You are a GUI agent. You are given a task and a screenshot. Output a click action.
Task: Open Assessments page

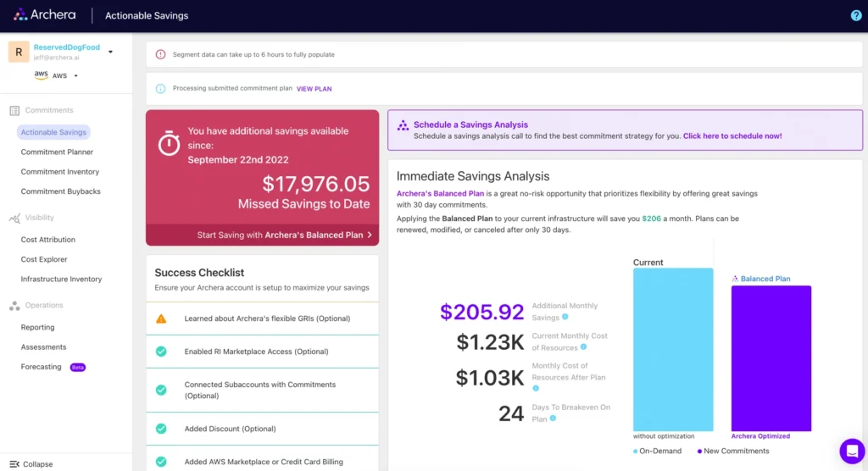click(44, 347)
